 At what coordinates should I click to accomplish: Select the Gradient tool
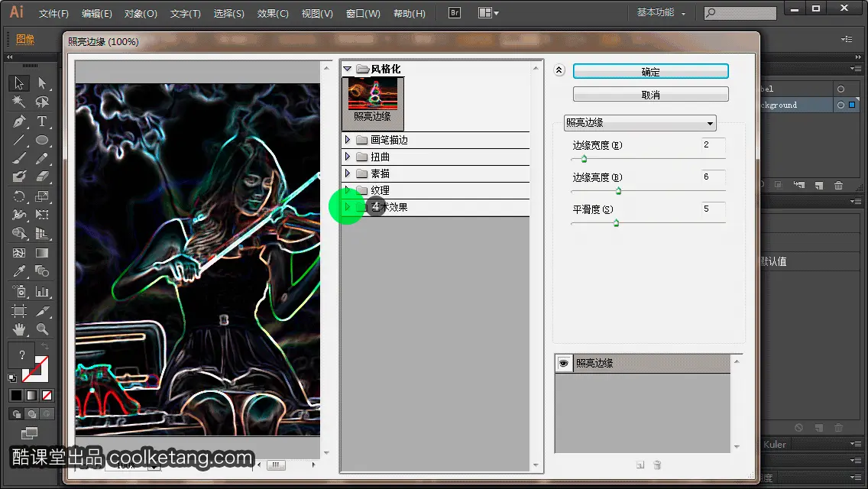pyautogui.click(x=42, y=253)
